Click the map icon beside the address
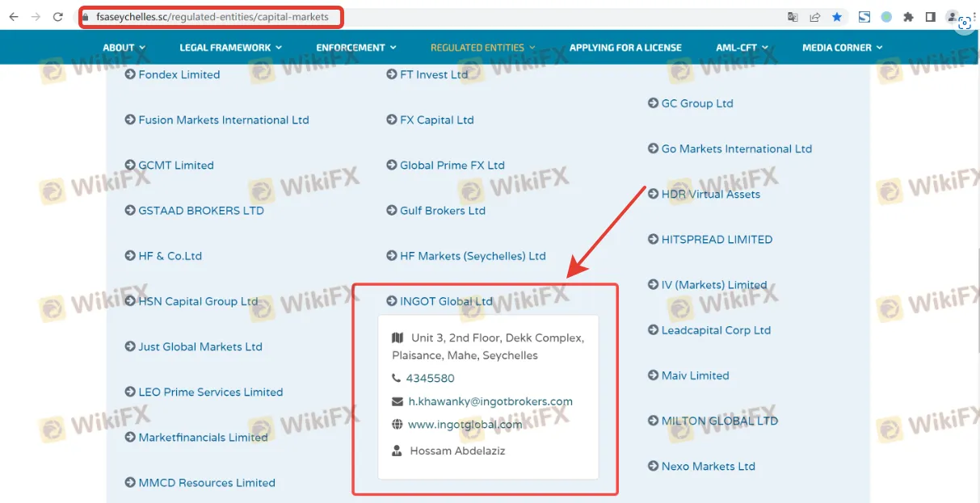The height and width of the screenshot is (503, 980). [397, 337]
